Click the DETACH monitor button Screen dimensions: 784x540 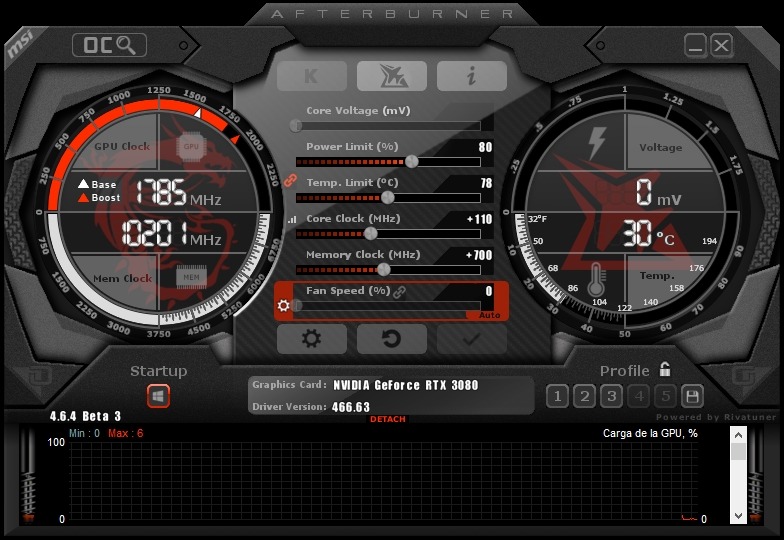tap(388, 420)
